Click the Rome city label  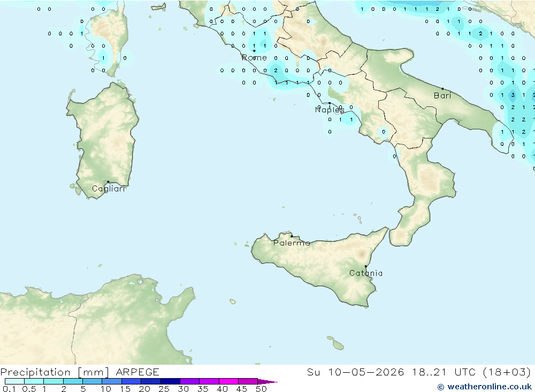click(254, 58)
